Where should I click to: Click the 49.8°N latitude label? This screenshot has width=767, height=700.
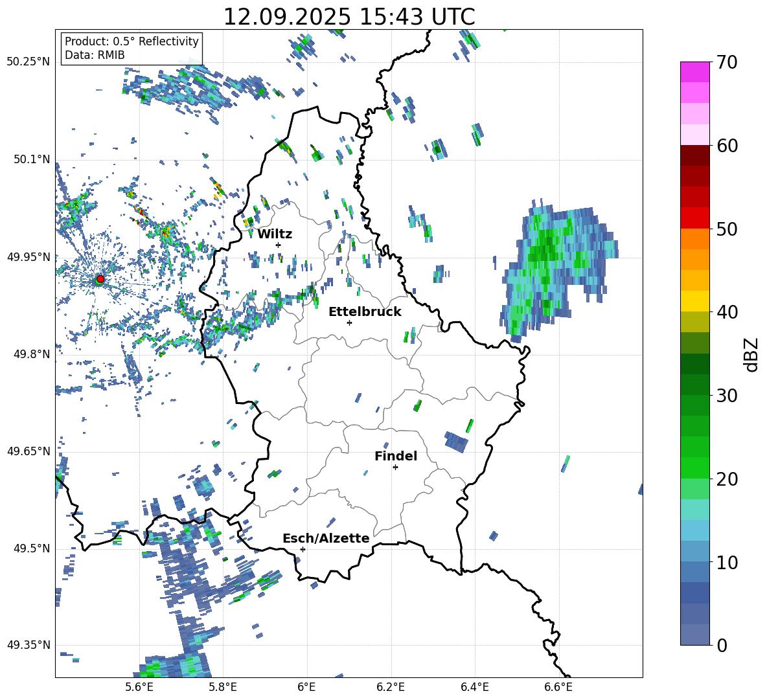[x=32, y=354]
